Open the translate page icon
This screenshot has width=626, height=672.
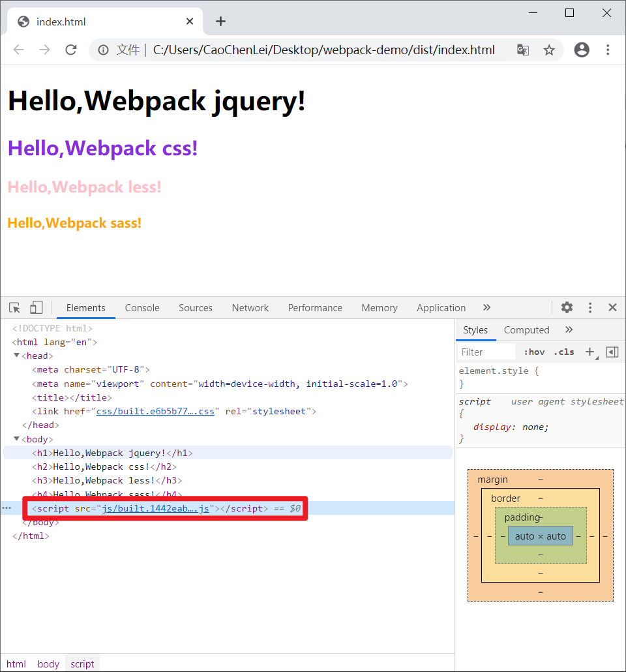click(x=523, y=50)
